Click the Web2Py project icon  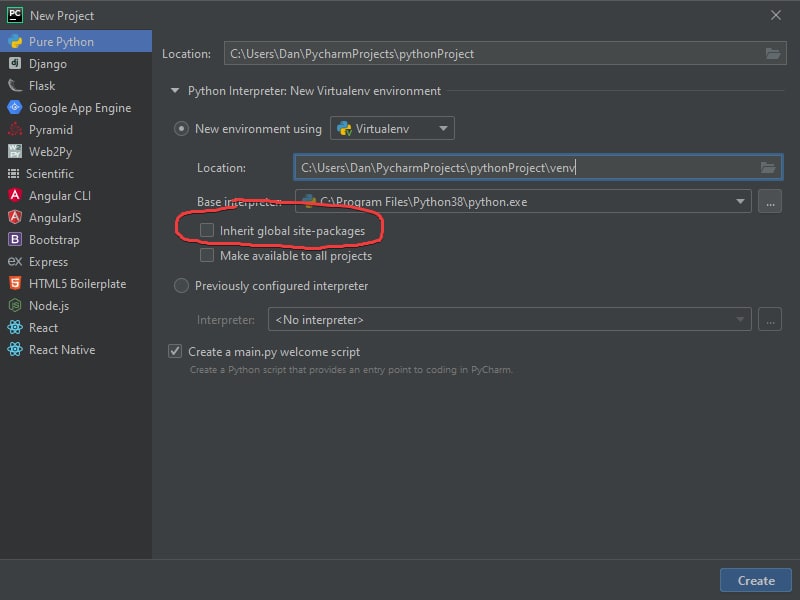click(x=15, y=151)
